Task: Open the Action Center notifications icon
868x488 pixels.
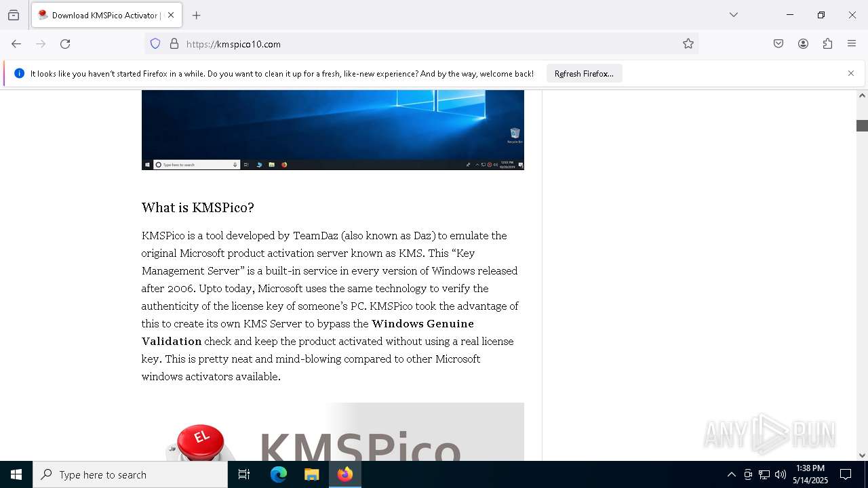Action: 846,474
